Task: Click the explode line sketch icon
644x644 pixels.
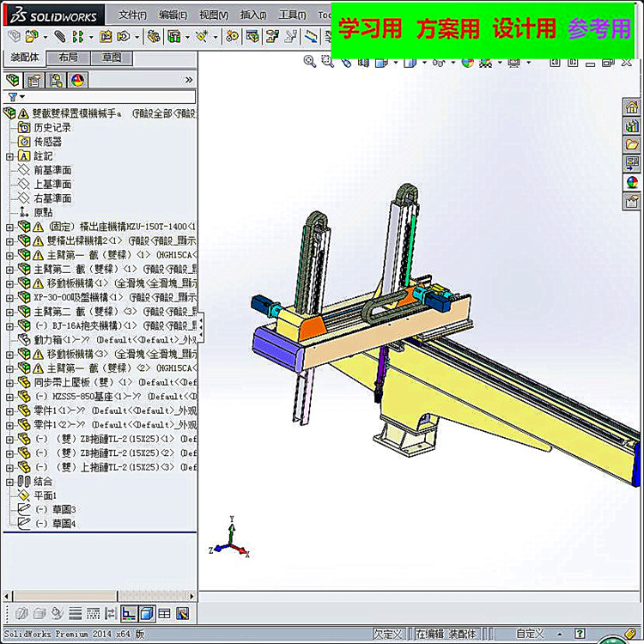Action: (291, 37)
